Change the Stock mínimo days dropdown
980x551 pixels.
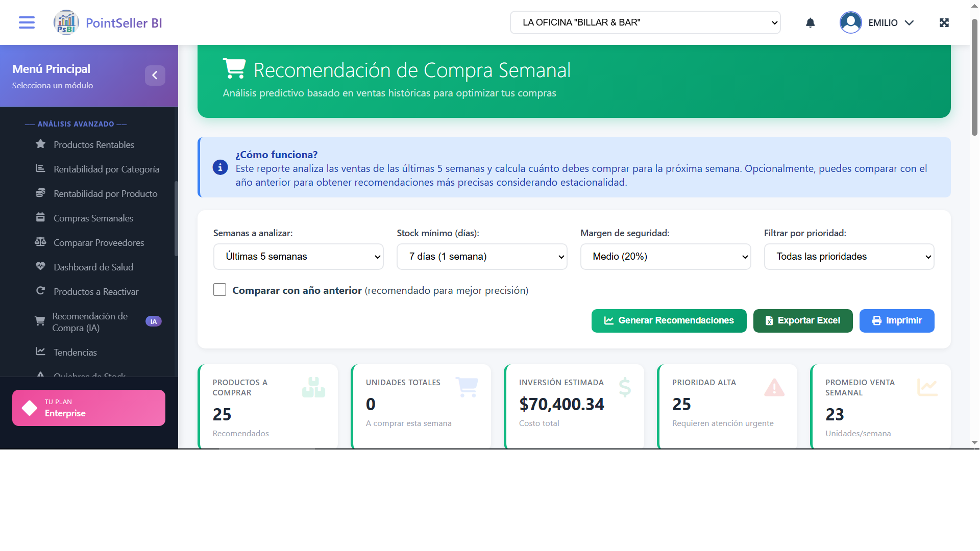[x=482, y=257]
